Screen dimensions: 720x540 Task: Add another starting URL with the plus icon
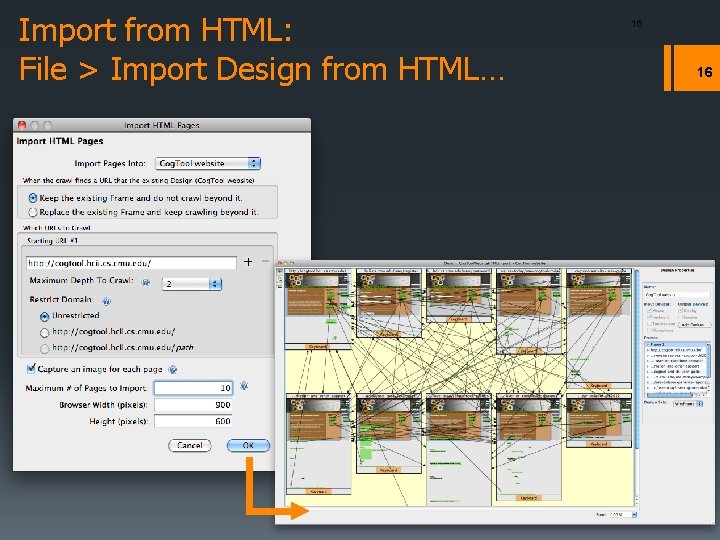pos(248,262)
